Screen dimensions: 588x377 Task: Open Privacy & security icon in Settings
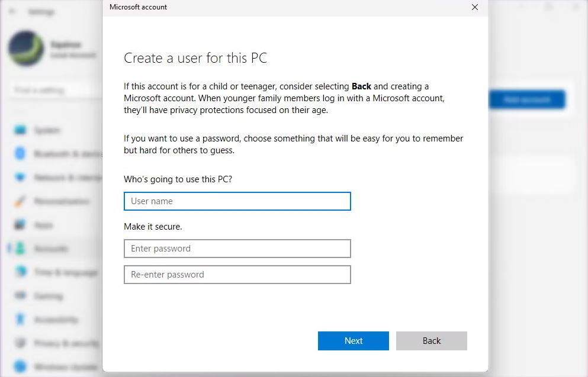tap(20, 343)
